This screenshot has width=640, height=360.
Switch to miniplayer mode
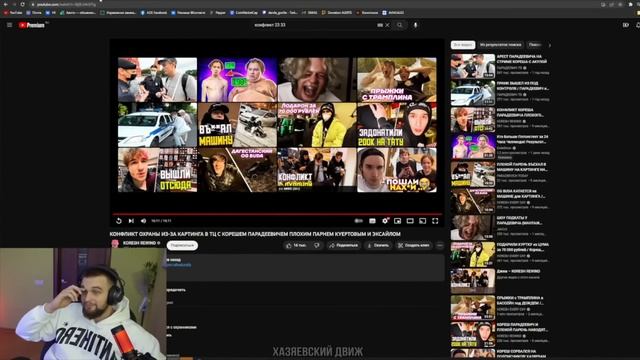coord(398,221)
